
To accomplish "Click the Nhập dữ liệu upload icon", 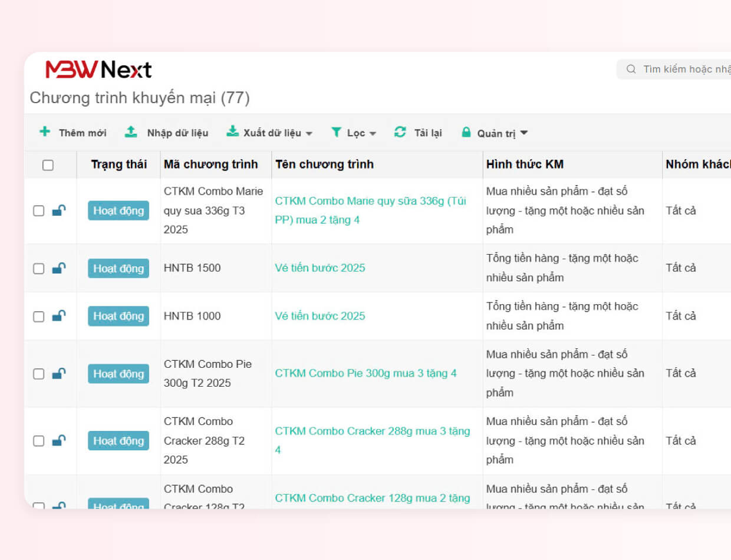I will click(131, 132).
